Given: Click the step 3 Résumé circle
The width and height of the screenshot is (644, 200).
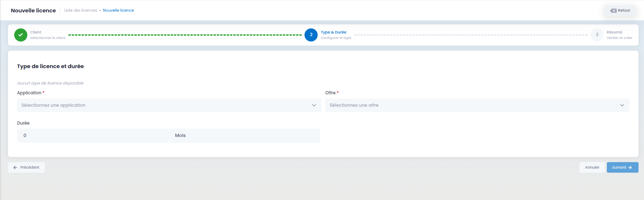Looking at the screenshot, I should pos(597,35).
